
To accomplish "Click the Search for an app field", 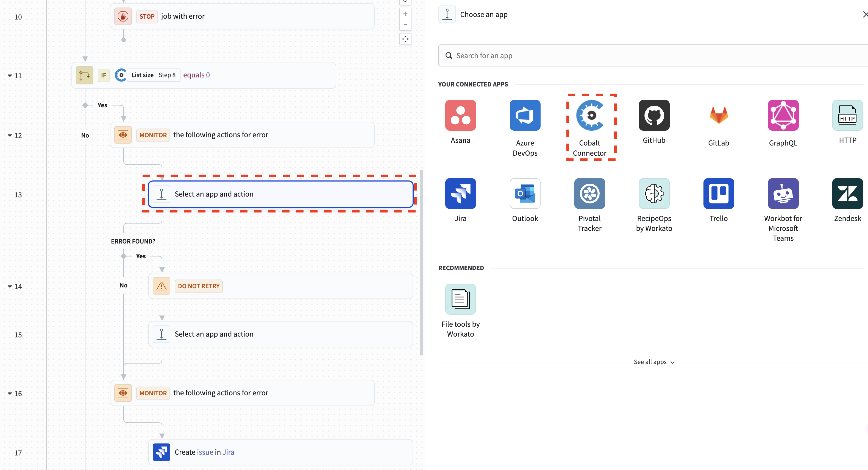I will (653, 55).
